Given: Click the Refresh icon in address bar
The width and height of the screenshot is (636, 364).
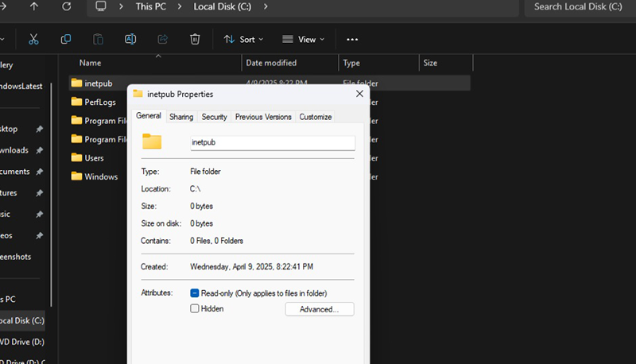Looking at the screenshot, I should pyautogui.click(x=67, y=6).
